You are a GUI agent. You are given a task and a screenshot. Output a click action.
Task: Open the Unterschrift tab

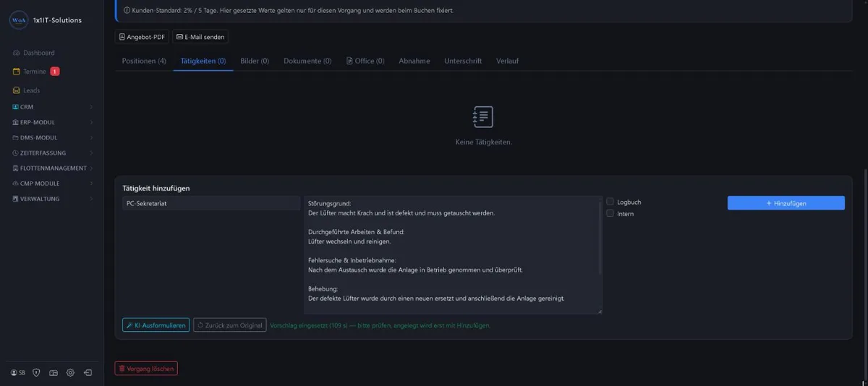[463, 61]
